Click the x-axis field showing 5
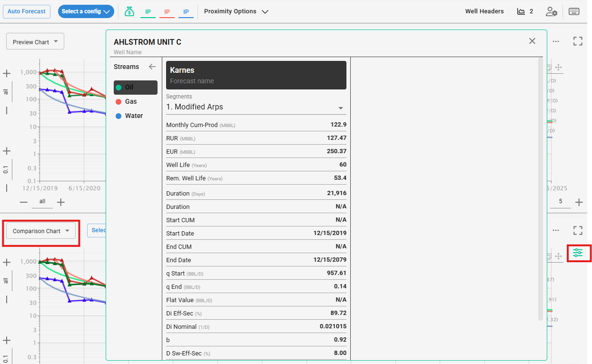Image resolution: width=592 pixels, height=364 pixels. [561, 202]
